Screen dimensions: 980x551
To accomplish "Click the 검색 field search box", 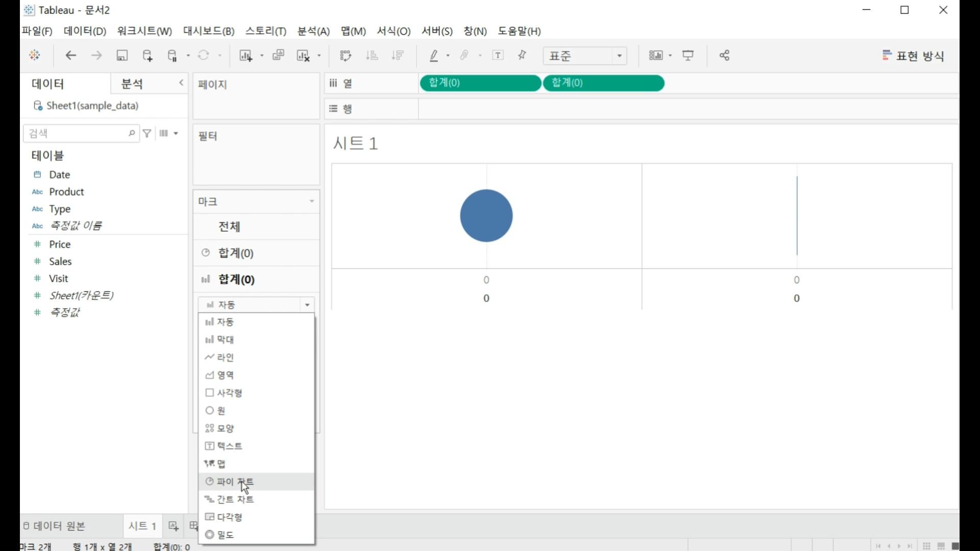I will [x=77, y=134].
